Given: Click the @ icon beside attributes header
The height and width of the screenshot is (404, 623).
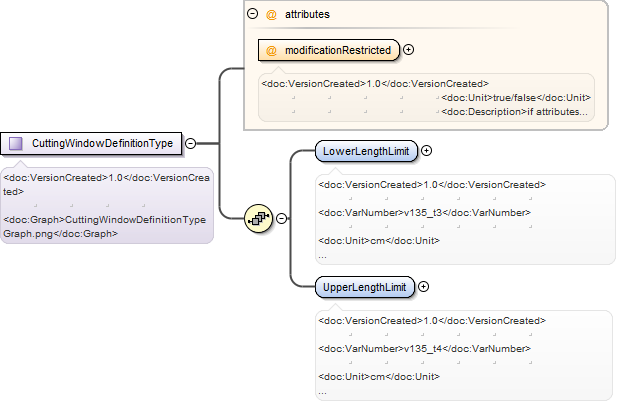Looking at the screenshot, I should point(271,15).
